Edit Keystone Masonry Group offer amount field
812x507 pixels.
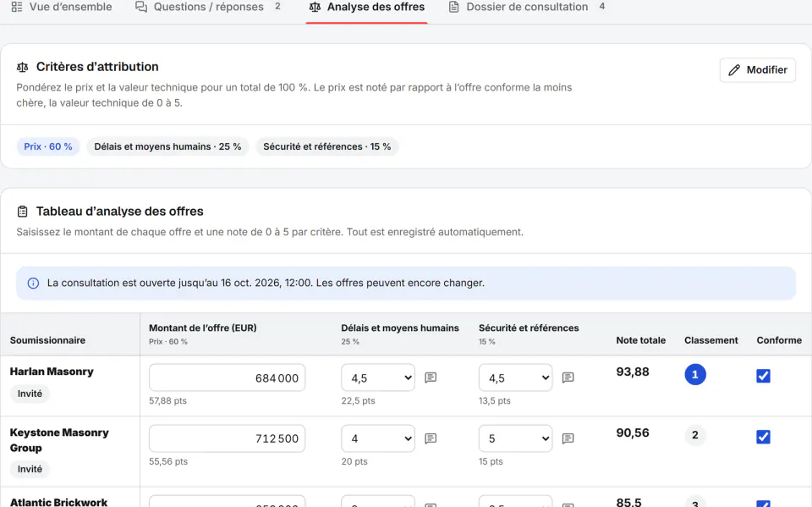tap(228, 438)
